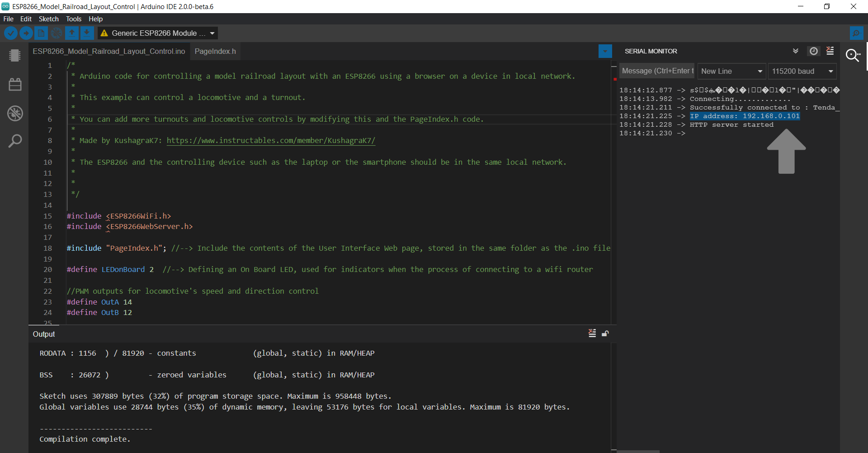Image resolution: width=868 pixels, height=453 pixels.
Task: Click the magnifier icon beside Serial Monitor
Action: pyautogui.click(x=853, y=55)
